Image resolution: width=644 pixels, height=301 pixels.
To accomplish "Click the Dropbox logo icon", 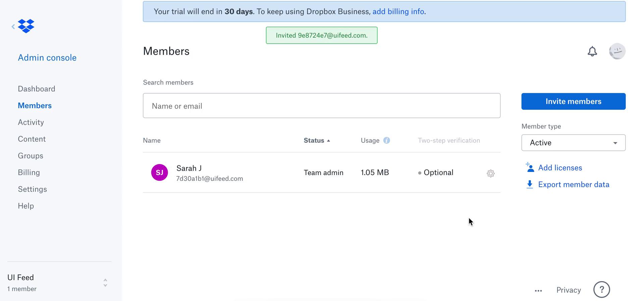I will click(x=26, y=26).
